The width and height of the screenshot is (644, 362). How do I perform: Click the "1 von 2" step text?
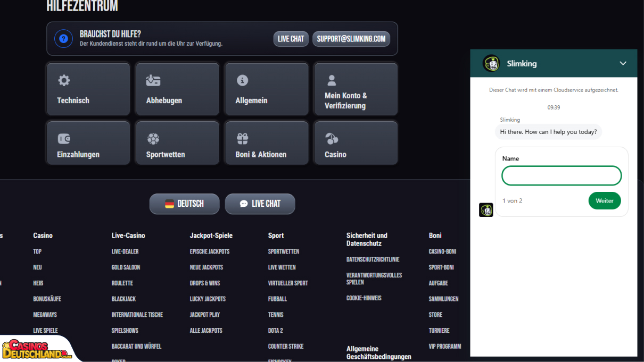click(513, 201)
